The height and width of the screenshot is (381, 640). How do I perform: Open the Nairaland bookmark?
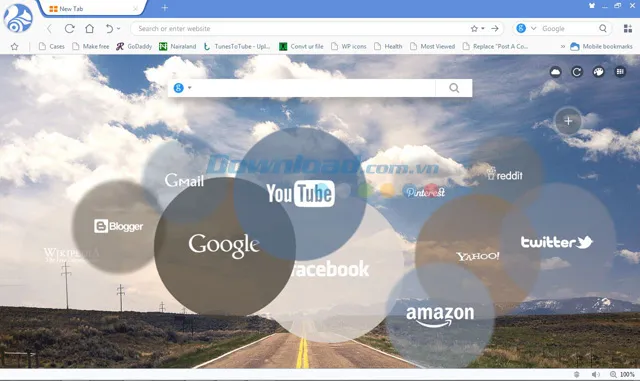point(178,47)
